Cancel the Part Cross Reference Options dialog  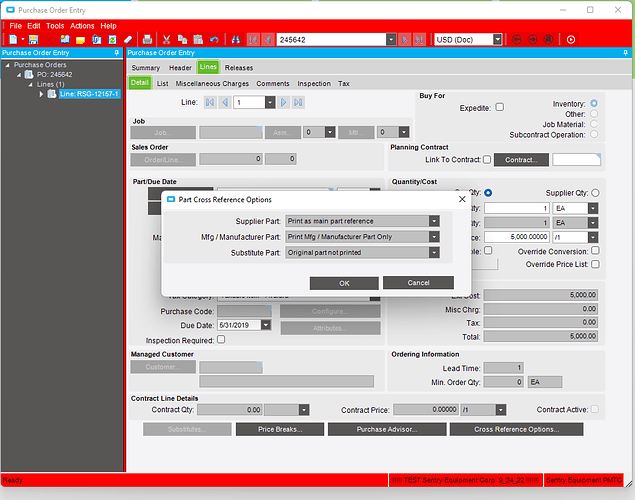point(418,283)
